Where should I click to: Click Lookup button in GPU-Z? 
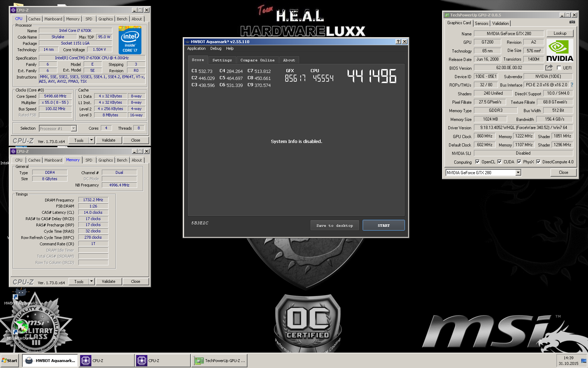[560, 33]
